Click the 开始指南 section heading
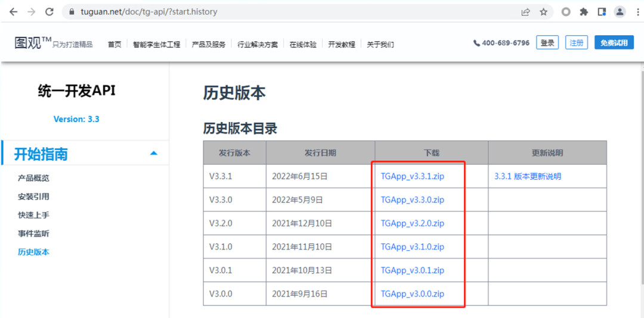 (x=41, y=154)
